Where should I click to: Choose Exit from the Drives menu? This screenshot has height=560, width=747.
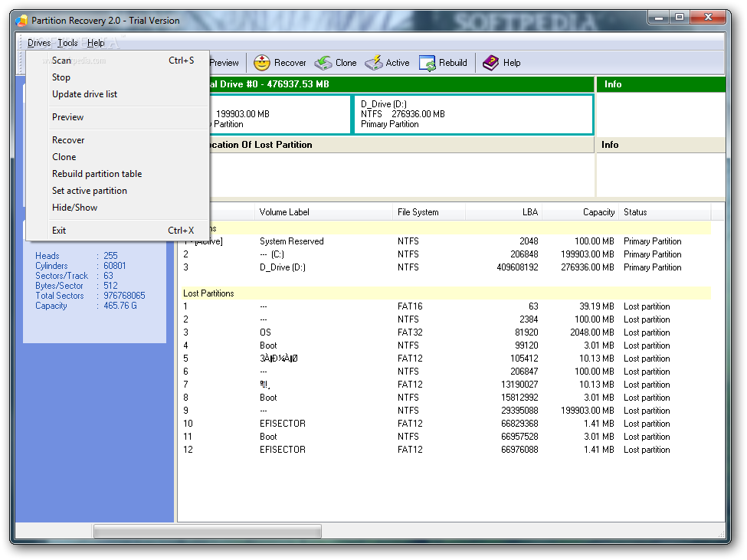118,231
